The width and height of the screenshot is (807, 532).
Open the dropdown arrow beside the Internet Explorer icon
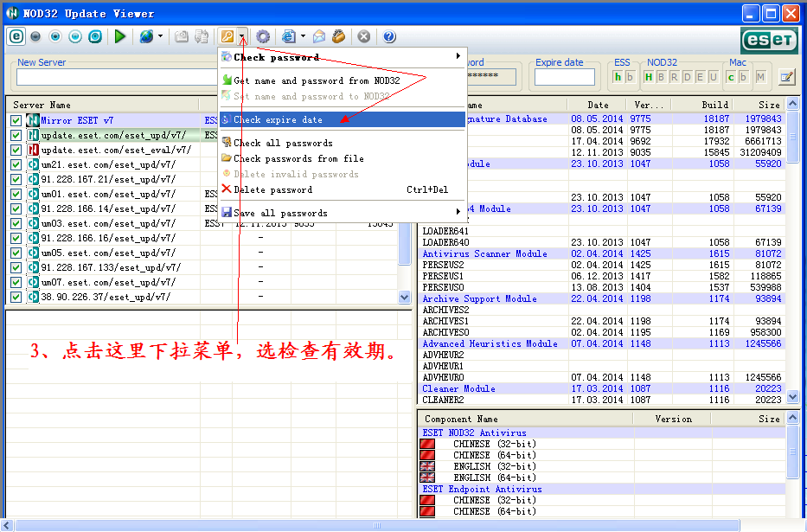click(303, 36)
